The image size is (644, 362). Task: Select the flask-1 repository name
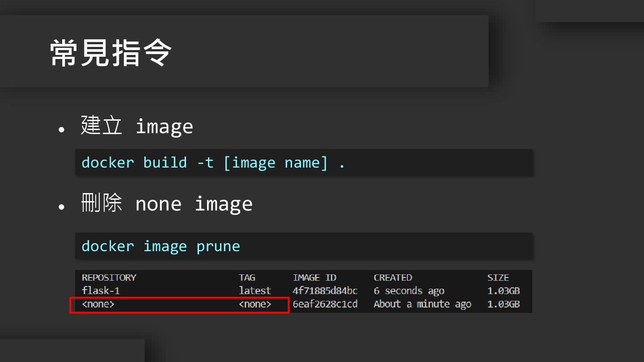coord(101,291)
